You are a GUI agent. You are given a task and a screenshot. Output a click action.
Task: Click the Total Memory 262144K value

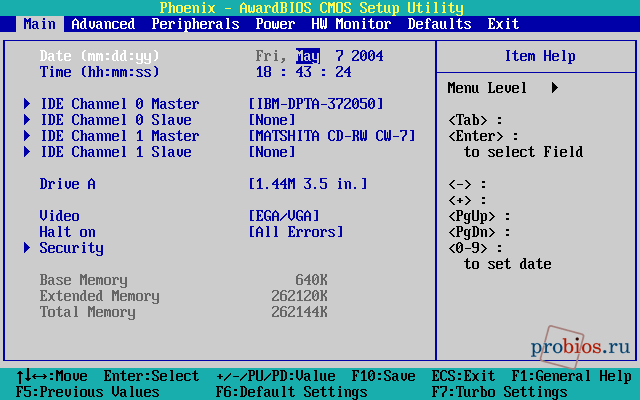pos(300,311)
